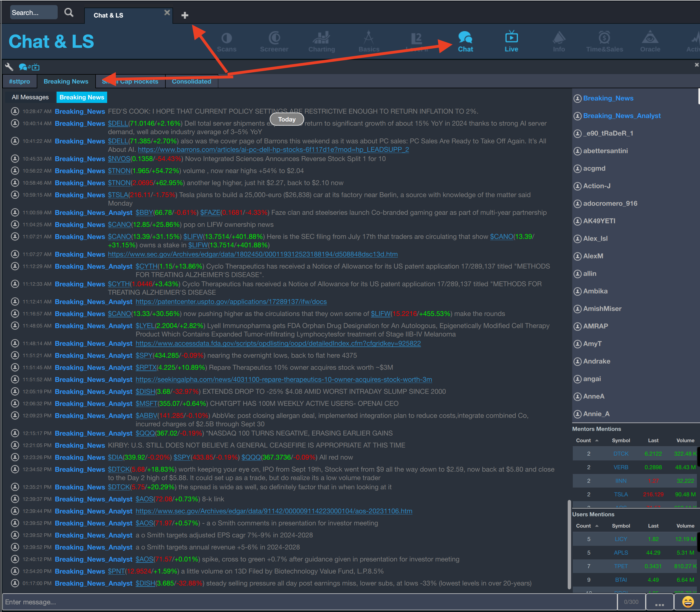The image size is (700, 612).
Task: Click $ABBV ticker in chat
Action: pos(146,416)
